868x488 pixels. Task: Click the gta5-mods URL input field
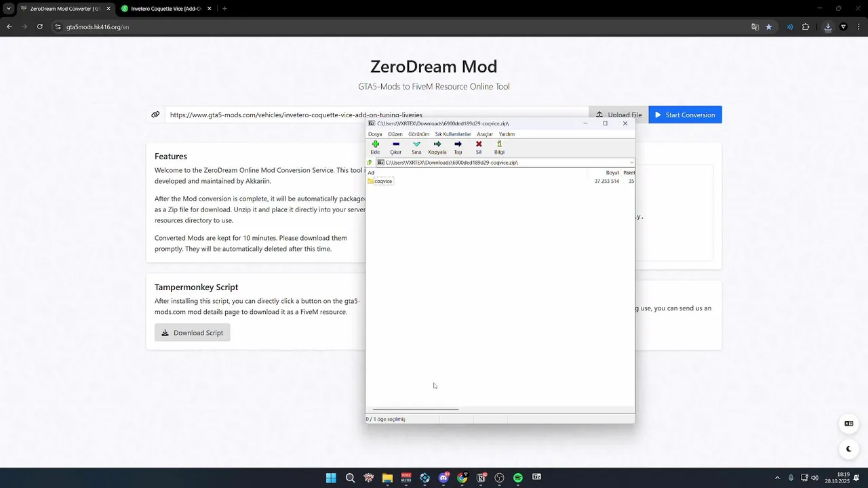[376, 115]
